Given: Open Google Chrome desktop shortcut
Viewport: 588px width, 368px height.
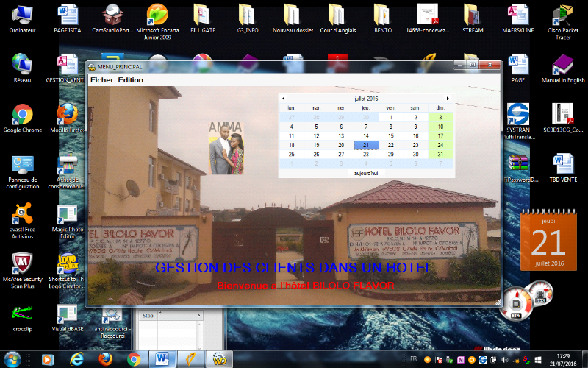Looking at the screenshot, I should pyautogui.click(x=22, y=118).
